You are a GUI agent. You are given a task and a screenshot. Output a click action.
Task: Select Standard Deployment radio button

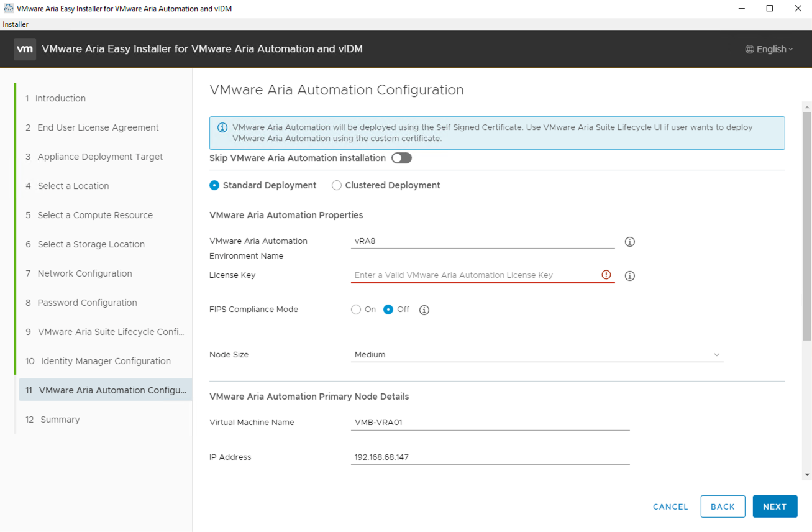coord(214,185)
